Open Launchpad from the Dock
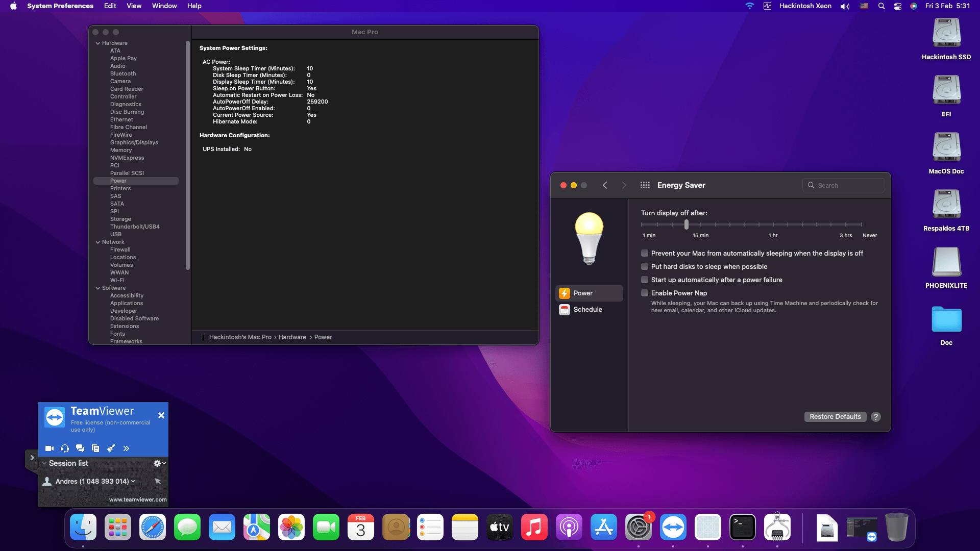 [x=118, y=527]
